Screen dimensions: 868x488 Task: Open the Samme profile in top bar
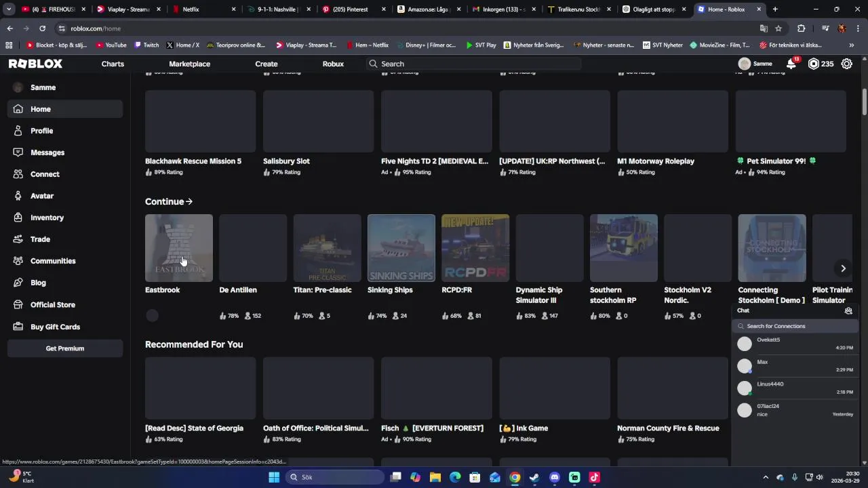[x=755, y=64]
